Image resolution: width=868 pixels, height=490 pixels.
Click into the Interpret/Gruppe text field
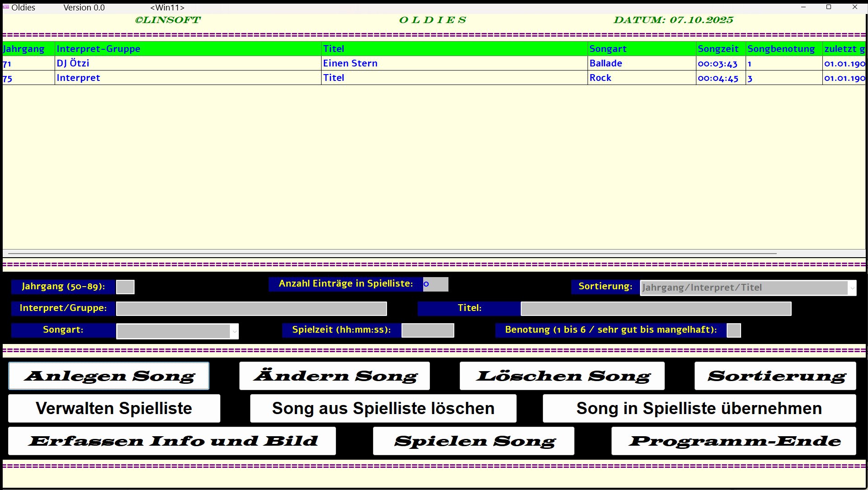click(251, 309)
